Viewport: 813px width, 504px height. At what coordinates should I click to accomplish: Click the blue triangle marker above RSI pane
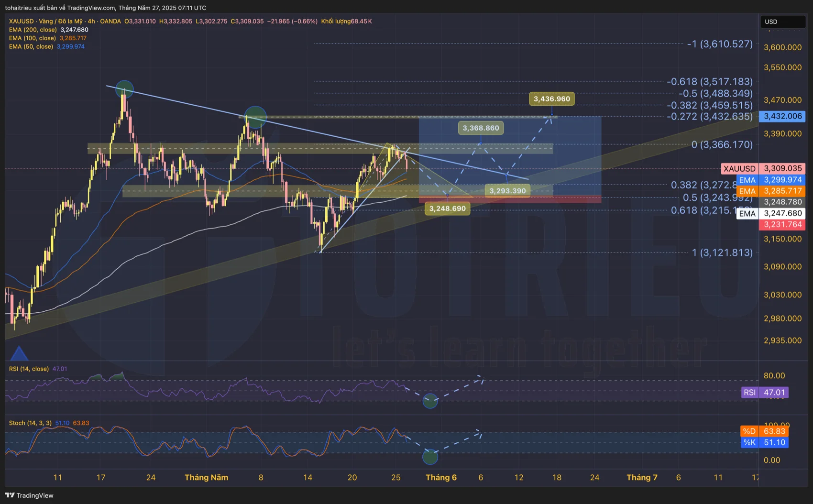(x=19, y=354)
